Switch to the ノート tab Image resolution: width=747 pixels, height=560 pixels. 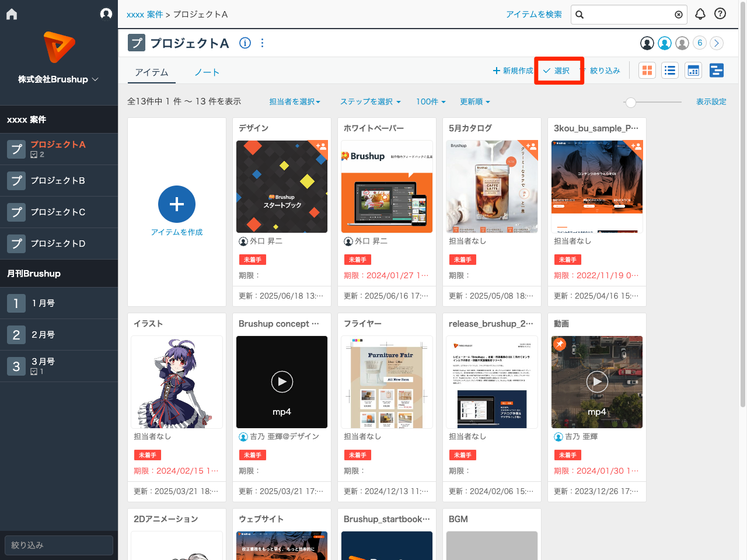(207, 72)
